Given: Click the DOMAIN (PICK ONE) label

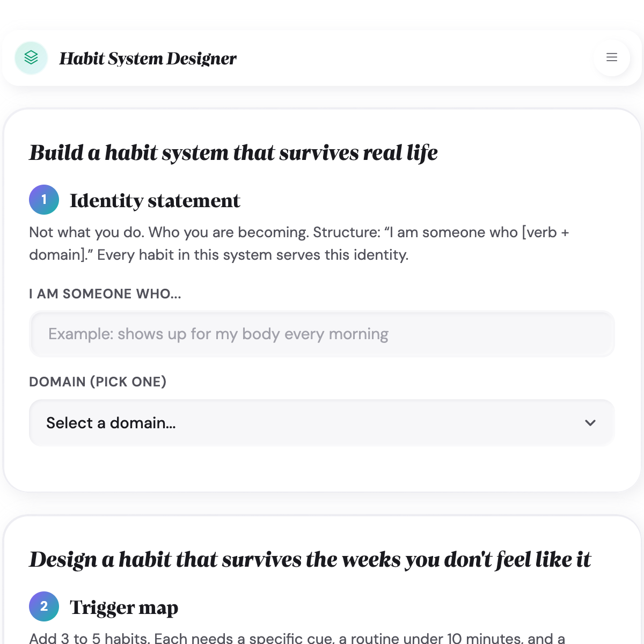Looking at the screenshot, I should (x=98, y=382).
